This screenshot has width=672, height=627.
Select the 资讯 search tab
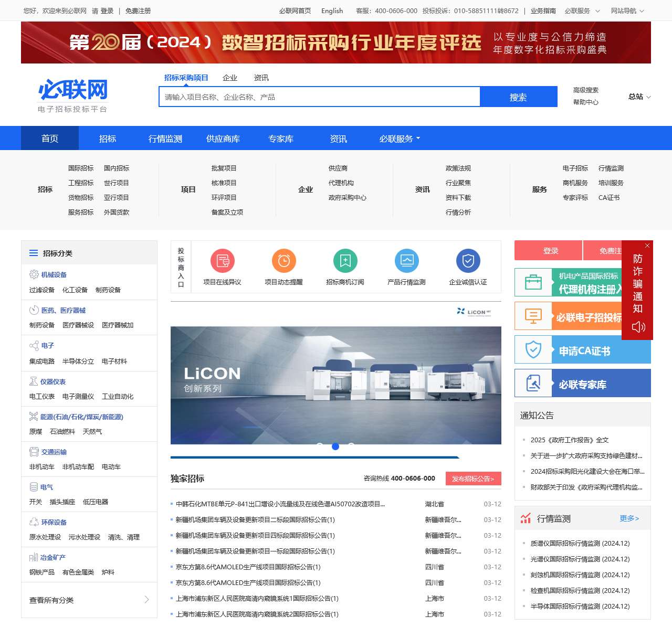[x=261, y=78]
